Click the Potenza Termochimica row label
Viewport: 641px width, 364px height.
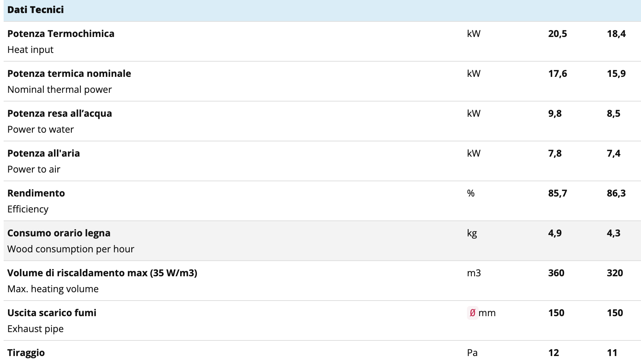pyautogui.click(x=61, y=34)
